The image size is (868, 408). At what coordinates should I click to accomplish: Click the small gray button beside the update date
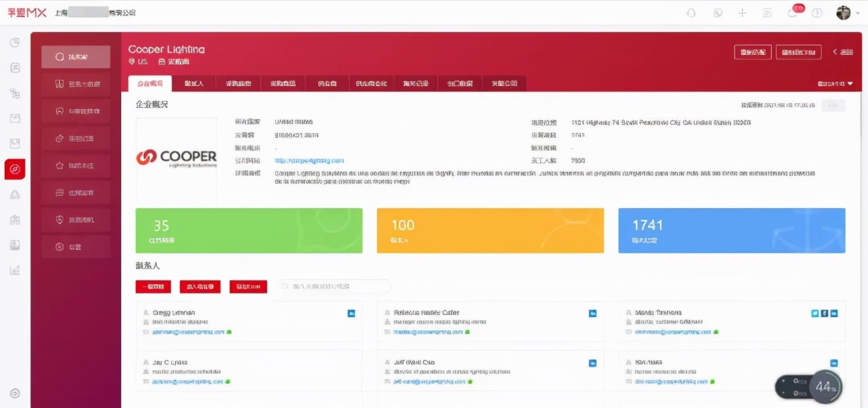[x=833, y=105]
